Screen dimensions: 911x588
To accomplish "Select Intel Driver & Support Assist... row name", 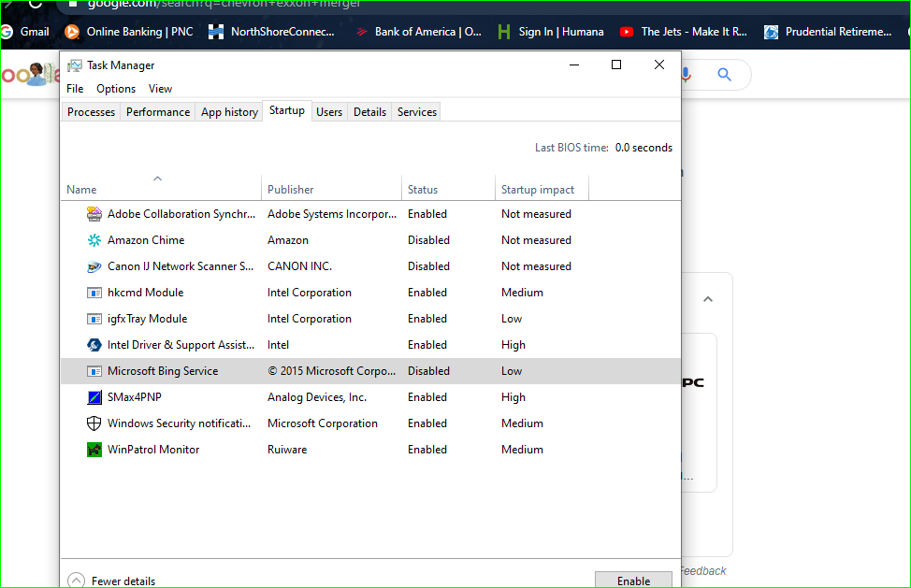I will click(181, 345).
